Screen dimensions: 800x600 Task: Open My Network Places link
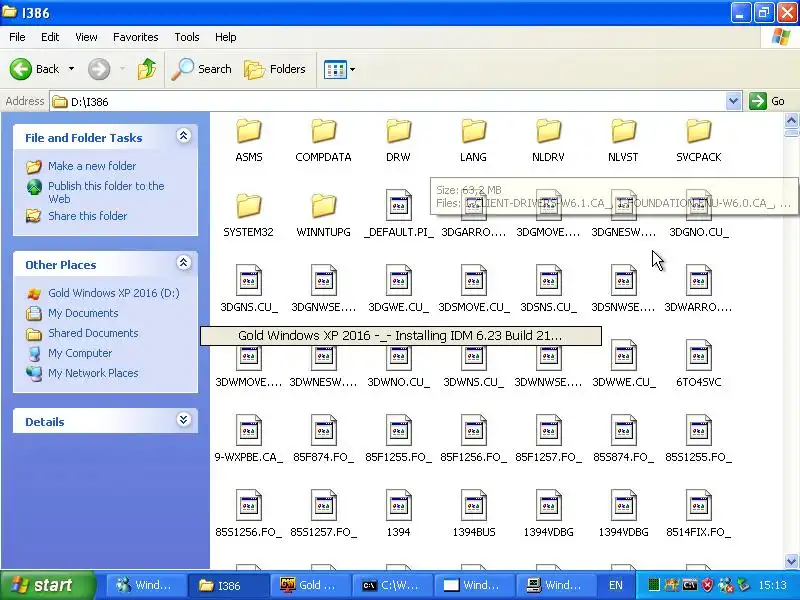pyautogui.click(x=93, y=372)
